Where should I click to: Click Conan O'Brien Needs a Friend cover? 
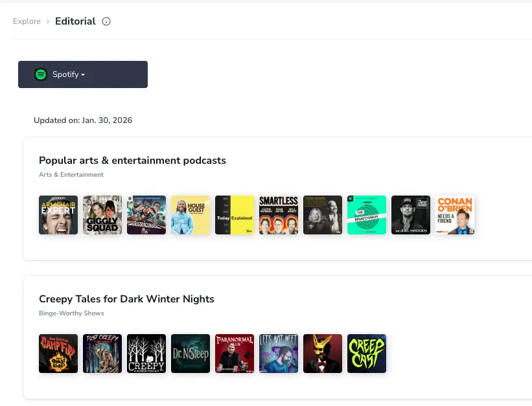pyautogui.click(x=455, y=215)
